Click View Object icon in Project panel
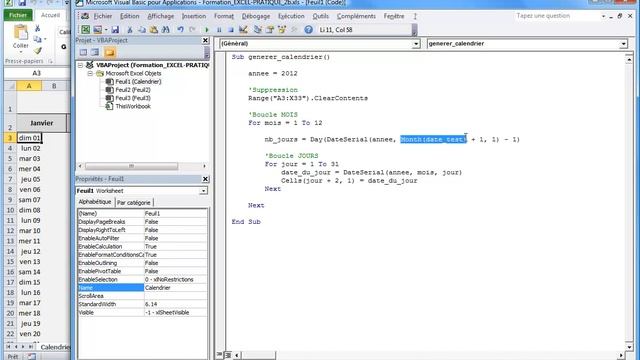 point(95,52)
